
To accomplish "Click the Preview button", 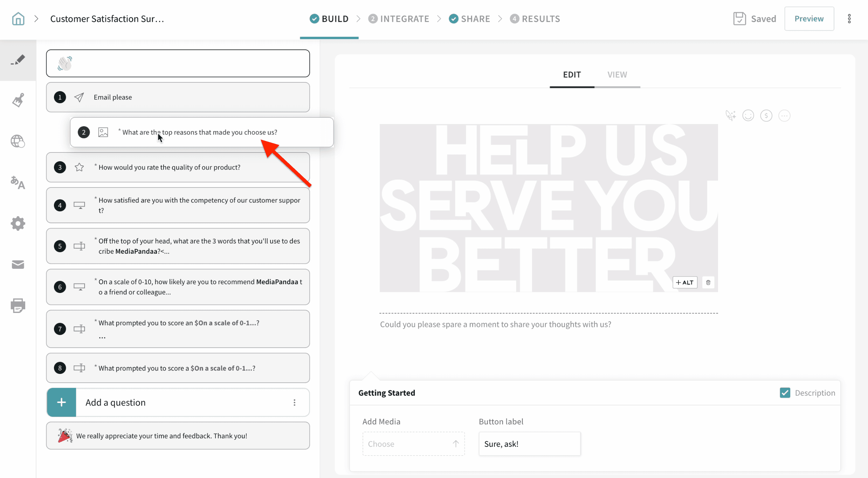I will coord(809,19).
